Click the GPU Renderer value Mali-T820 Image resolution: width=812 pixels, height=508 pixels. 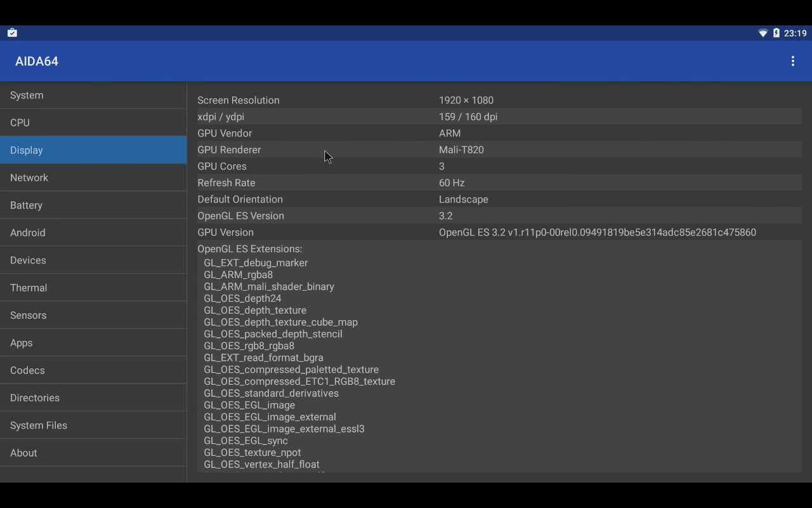coord(461,150)
